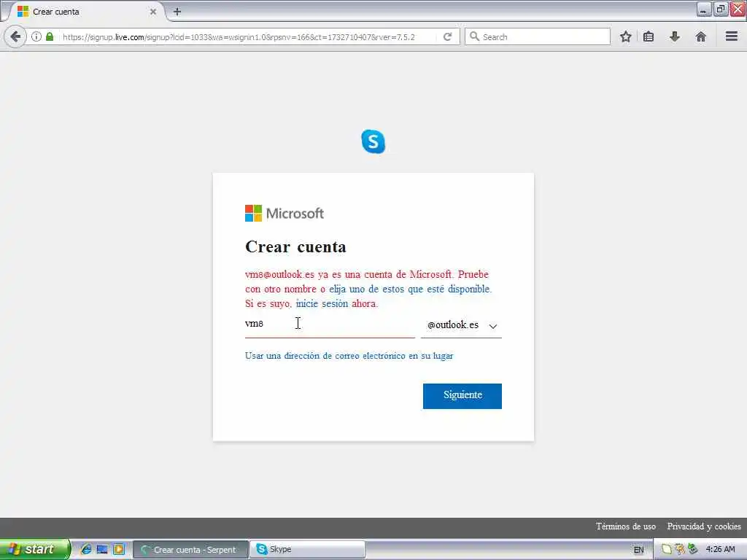Show desktop quick launch icon
Viewport: 747px width, 560px height.
point(102,549)
